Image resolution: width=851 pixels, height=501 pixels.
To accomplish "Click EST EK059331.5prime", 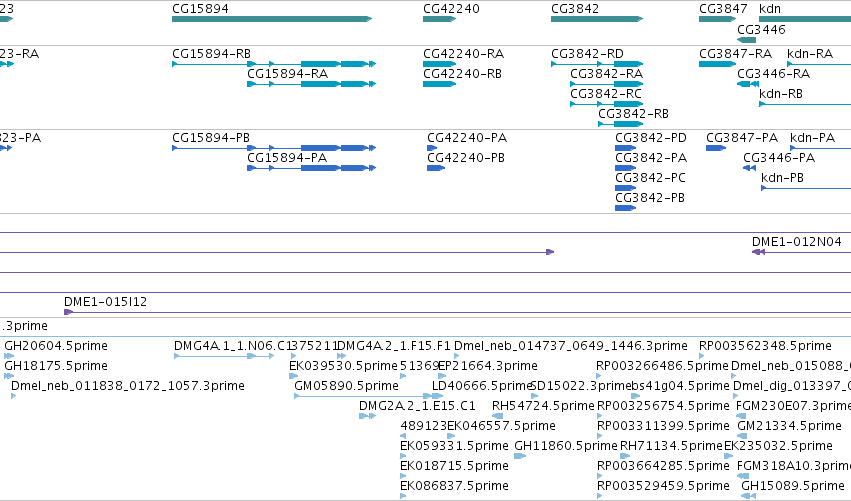I will click(403, 456).
